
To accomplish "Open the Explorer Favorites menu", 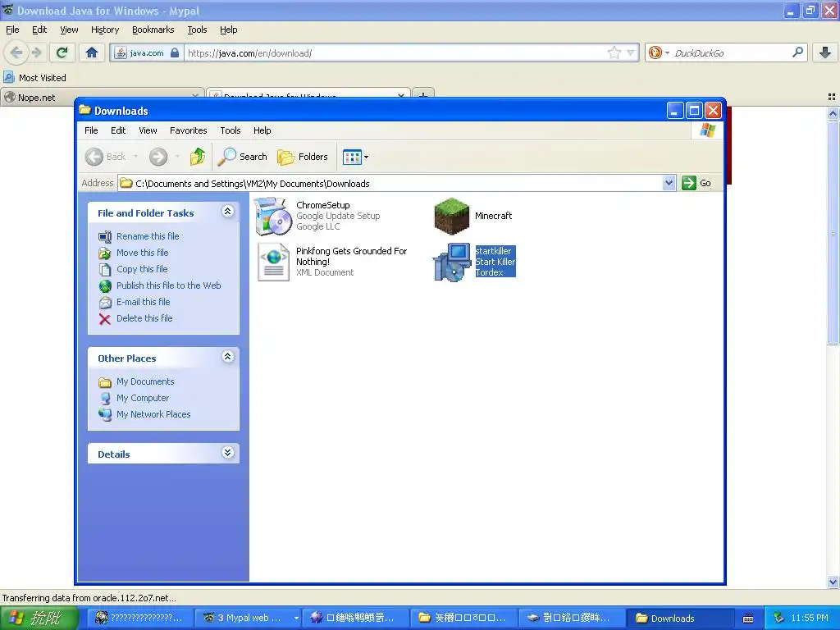I will pyautogui.click(x=188, y=130).
